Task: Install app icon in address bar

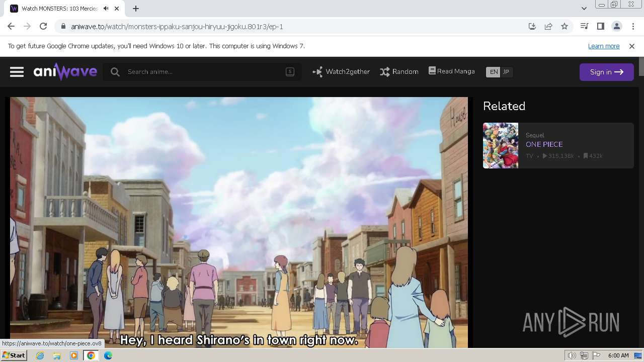Action: coord(532,27)
